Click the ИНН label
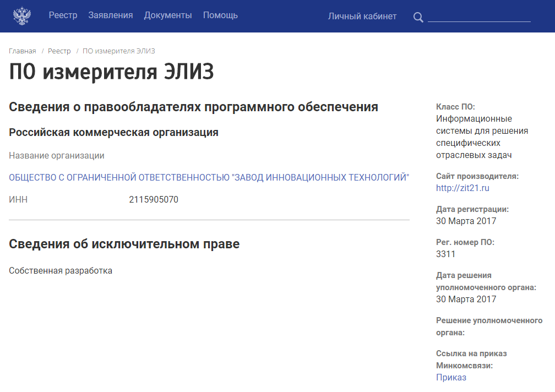This screenshot has width=555, height=392. pyautogui.click(x=18, y=199)
